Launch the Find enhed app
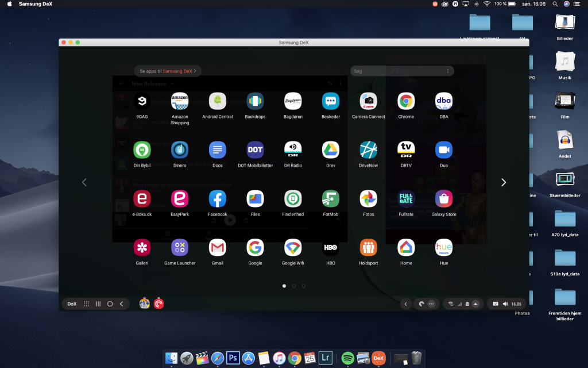This screenshot has width=588, height=368. 293,198
